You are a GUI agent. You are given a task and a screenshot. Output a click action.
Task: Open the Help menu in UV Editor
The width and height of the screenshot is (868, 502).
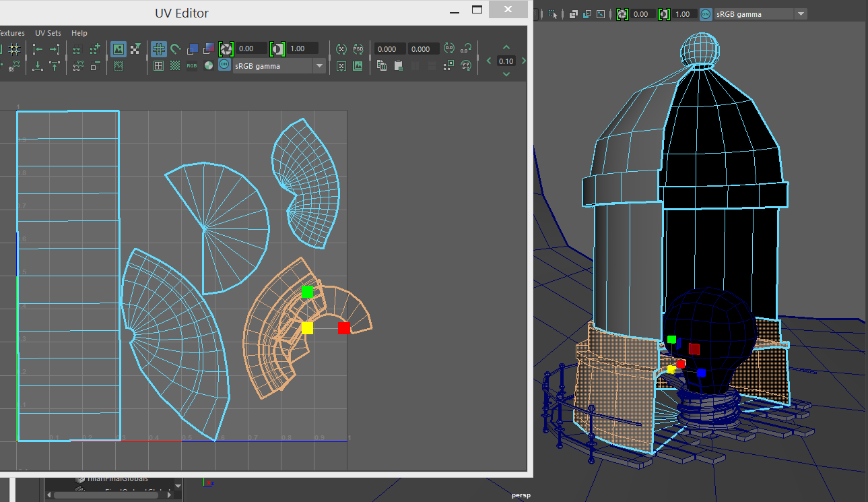click(x=79, y=32)
